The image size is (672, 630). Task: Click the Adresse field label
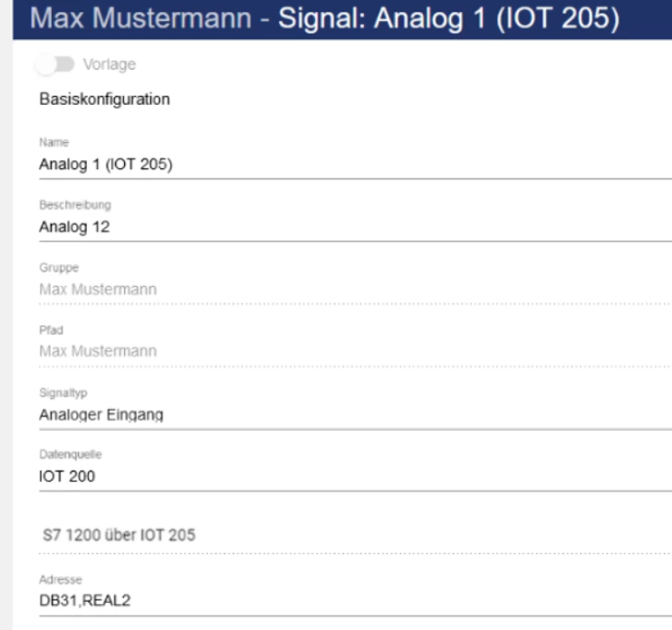(x=57, y=577)
